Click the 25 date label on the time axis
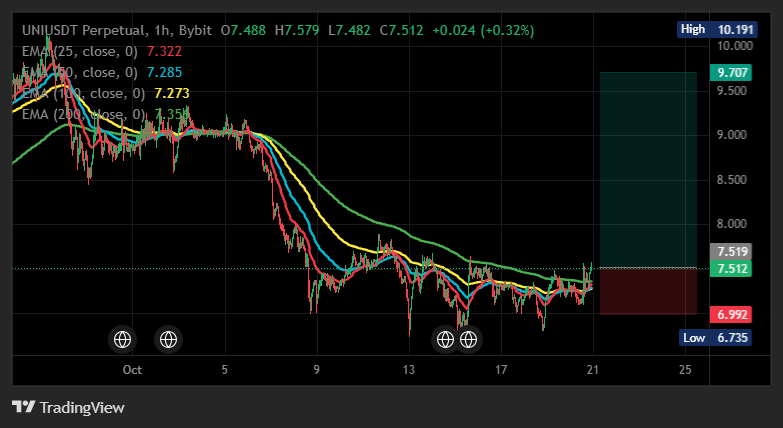Screen dimensions: 783x428 pos(685,370)
